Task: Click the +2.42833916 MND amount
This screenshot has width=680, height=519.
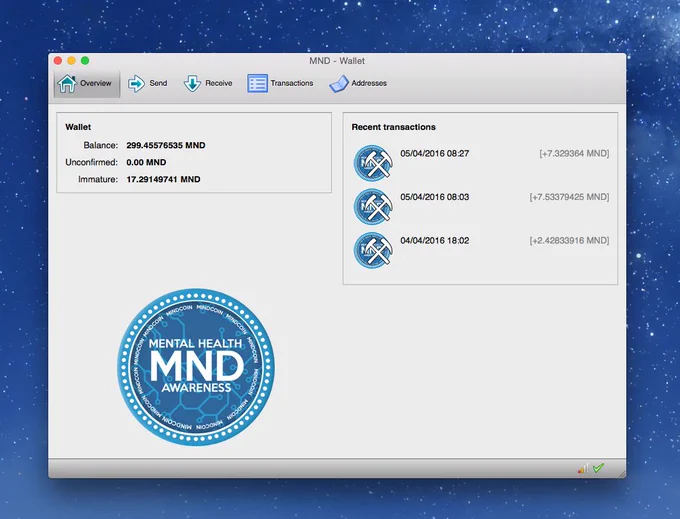Action: click(569, 241)
